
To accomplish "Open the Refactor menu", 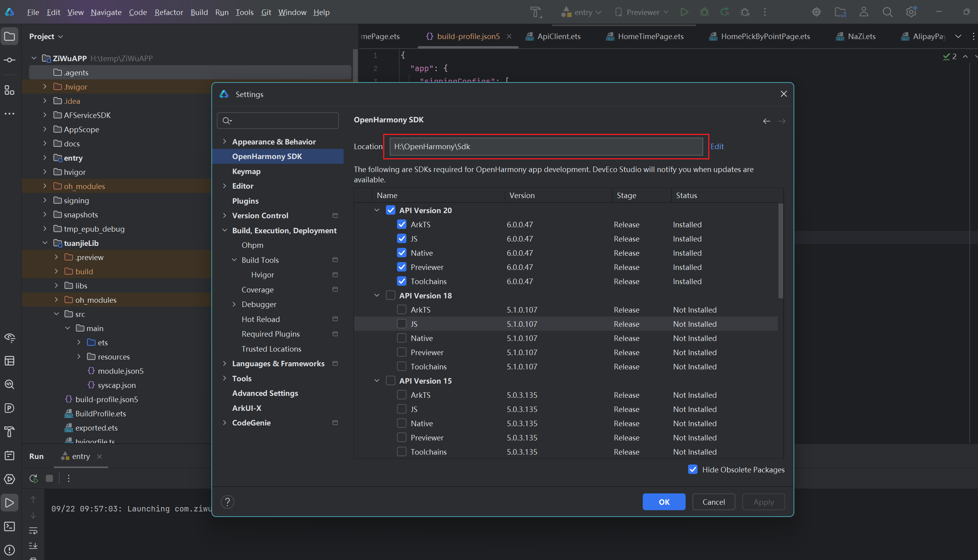I will tap(169, 12).
